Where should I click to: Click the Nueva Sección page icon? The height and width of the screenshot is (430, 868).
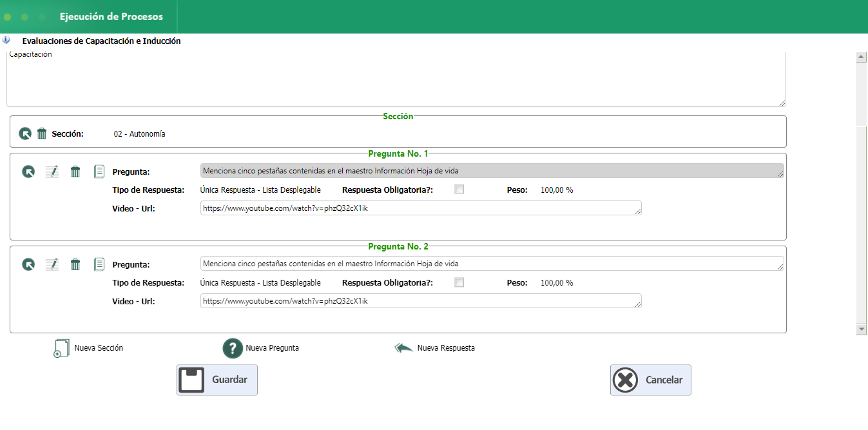pos(61,348)
